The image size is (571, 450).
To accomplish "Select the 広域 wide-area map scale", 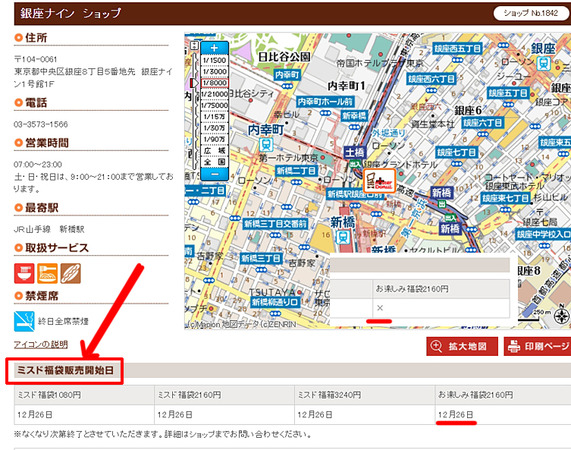I will pyautogui.click(x=214, y=150).
